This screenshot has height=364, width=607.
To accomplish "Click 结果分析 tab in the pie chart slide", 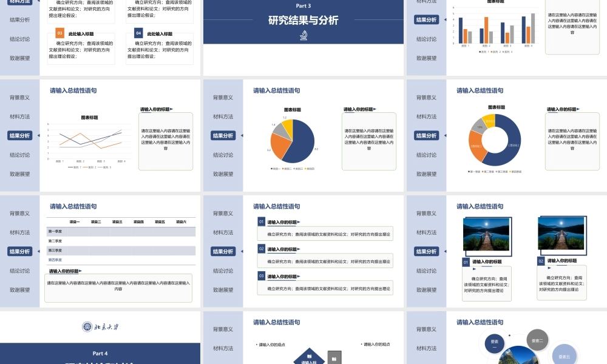I will [223, 136].
